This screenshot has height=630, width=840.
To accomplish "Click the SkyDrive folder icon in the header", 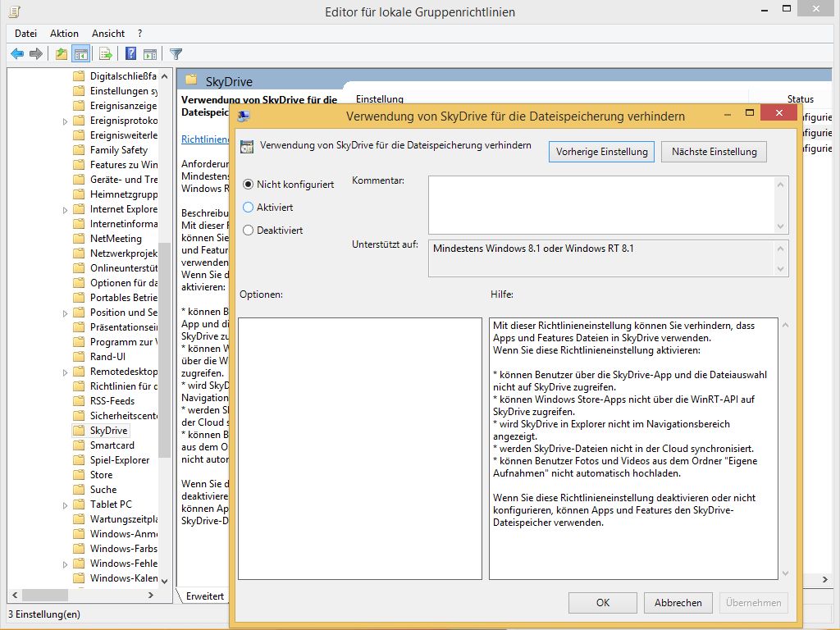I will point(191,80).
